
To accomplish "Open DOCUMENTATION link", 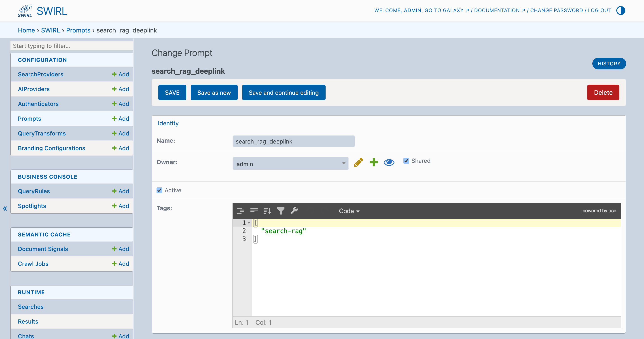I will (x=500, y=11).
